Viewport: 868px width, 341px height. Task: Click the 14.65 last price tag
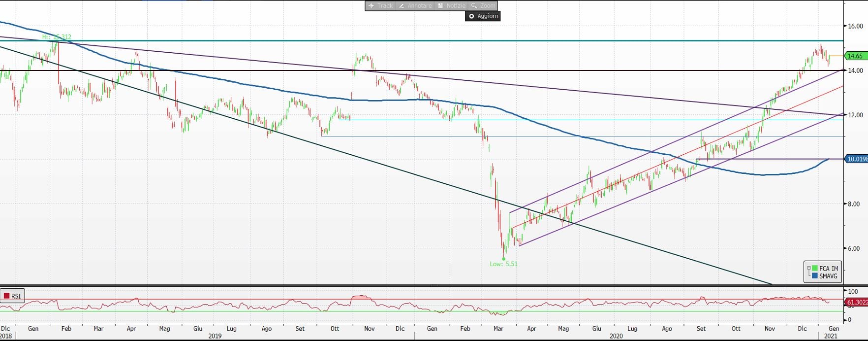coord(855,56)
